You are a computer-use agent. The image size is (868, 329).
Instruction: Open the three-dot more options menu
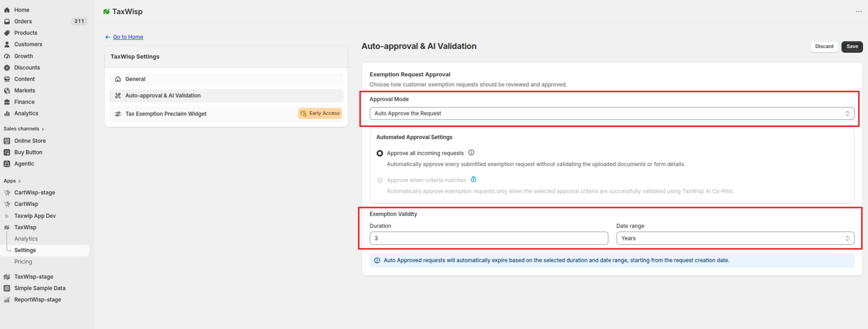[x=859, y=11]
